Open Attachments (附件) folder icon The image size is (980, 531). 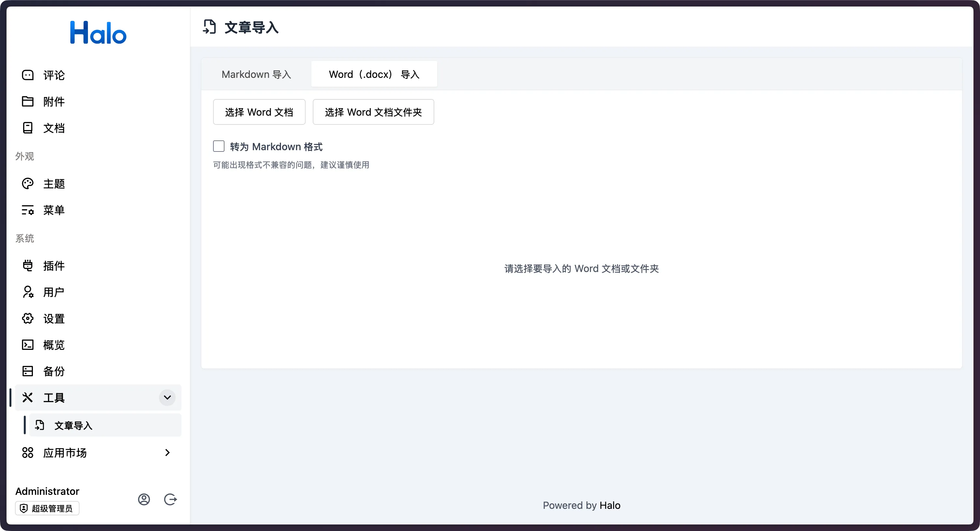pyautogui.click(x=28, y=102)
